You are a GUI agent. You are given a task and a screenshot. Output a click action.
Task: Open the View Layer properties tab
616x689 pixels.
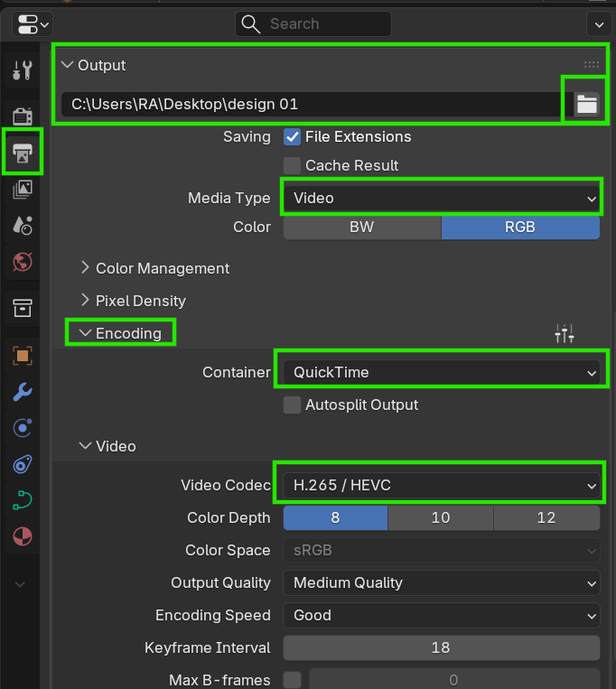[23, 190]
